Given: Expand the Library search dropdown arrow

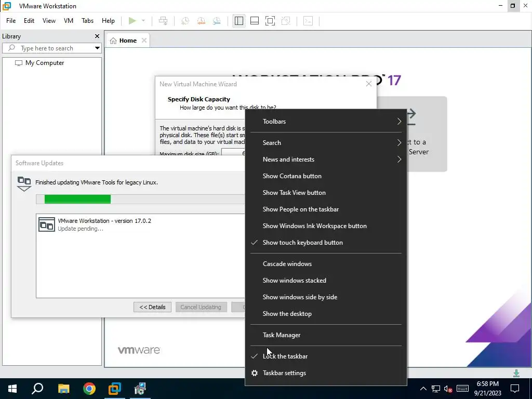Looking at the screenshot, I should [97, 48].
